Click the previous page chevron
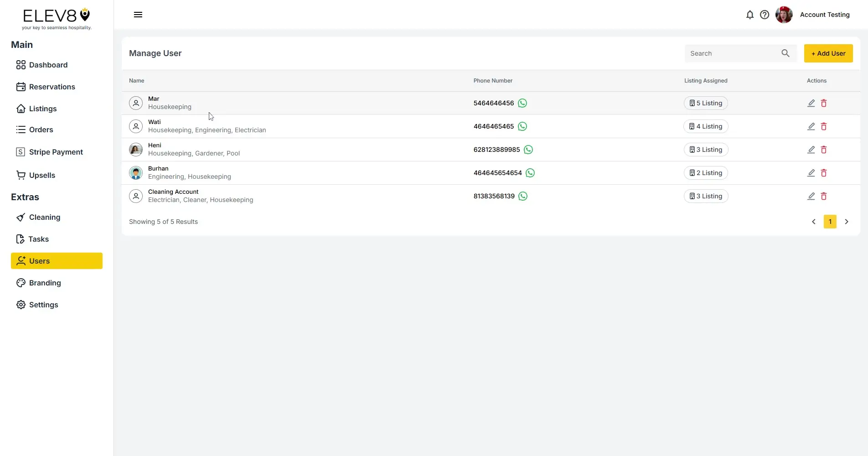Image resolution: width=868 pixels, height=456 pixels. 813,222
